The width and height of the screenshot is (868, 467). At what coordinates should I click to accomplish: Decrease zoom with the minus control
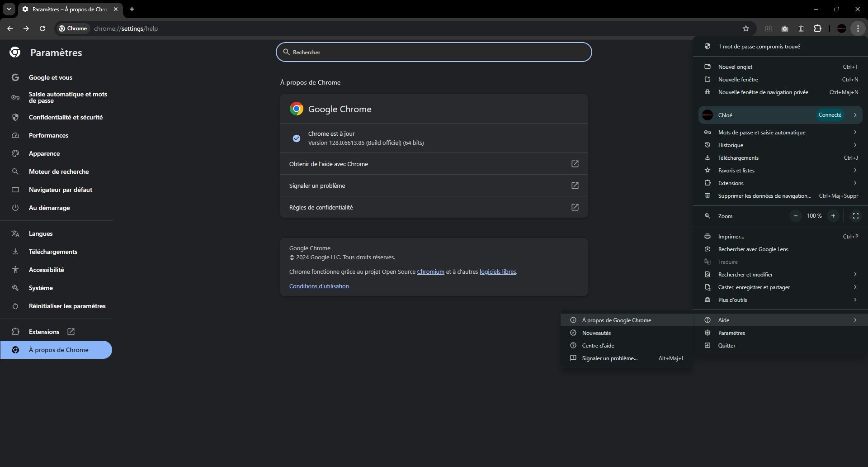[x=796, y=216]
